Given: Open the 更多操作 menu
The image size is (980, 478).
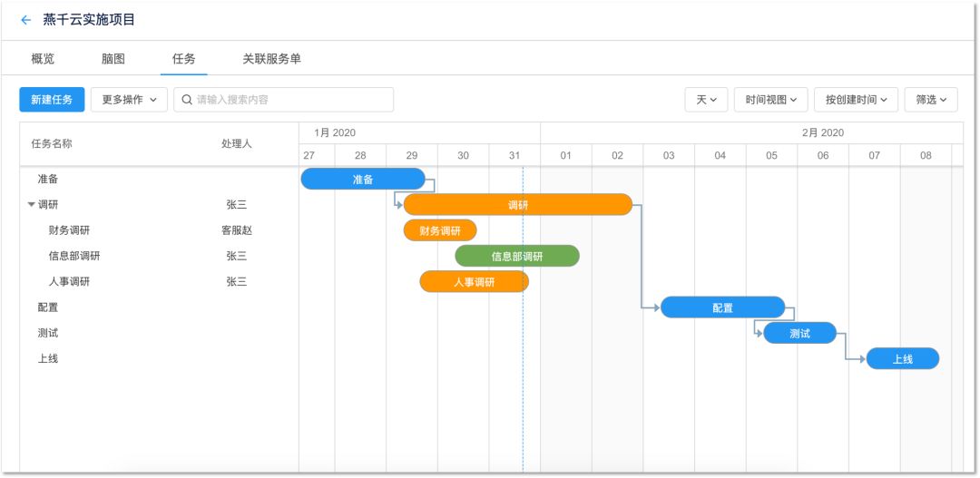Looking at the screenshot, I should pyautogui.click(x=129, y=100).
